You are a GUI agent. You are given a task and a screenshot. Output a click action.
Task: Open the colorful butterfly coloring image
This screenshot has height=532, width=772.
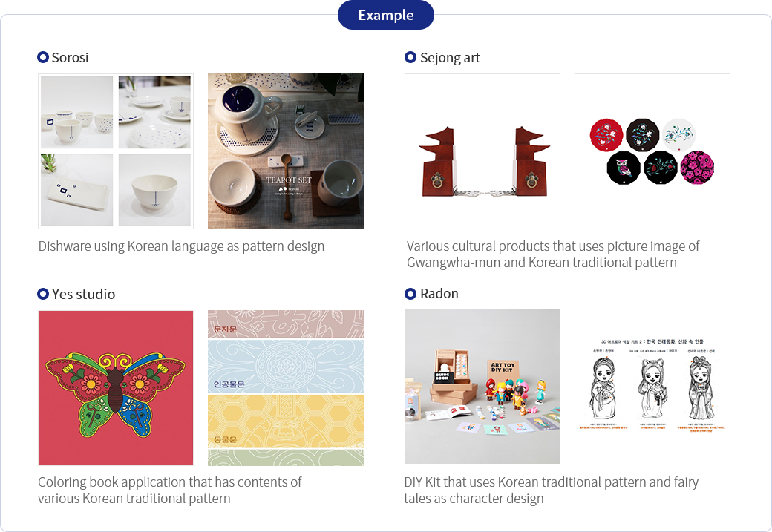pos(116,388)
